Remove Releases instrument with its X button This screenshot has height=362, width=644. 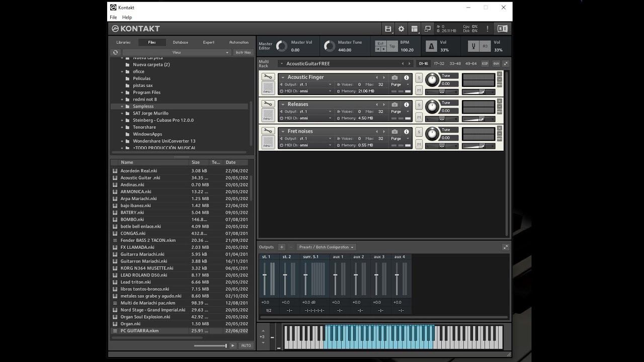(500, 101)
